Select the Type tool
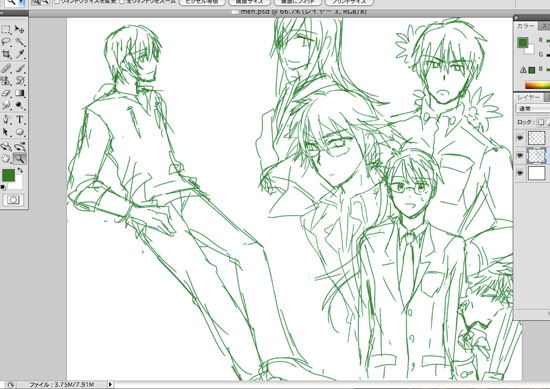 point(20,119)
